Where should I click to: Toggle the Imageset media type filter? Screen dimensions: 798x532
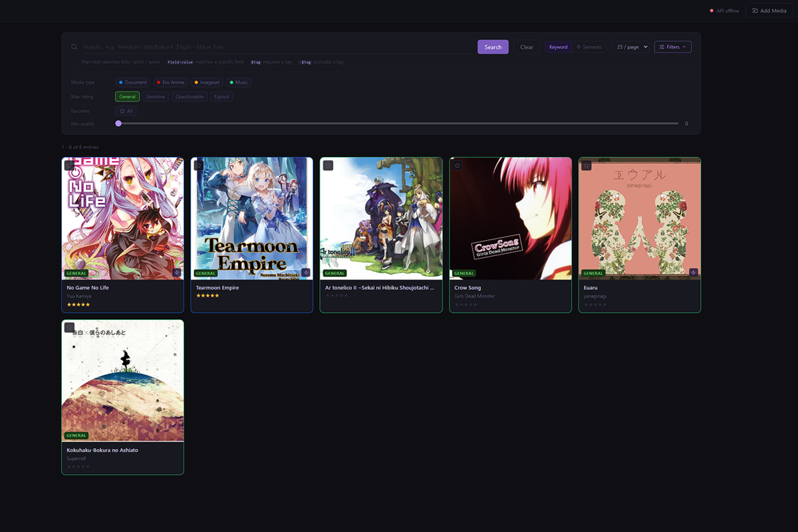click(x=207, y=82)
